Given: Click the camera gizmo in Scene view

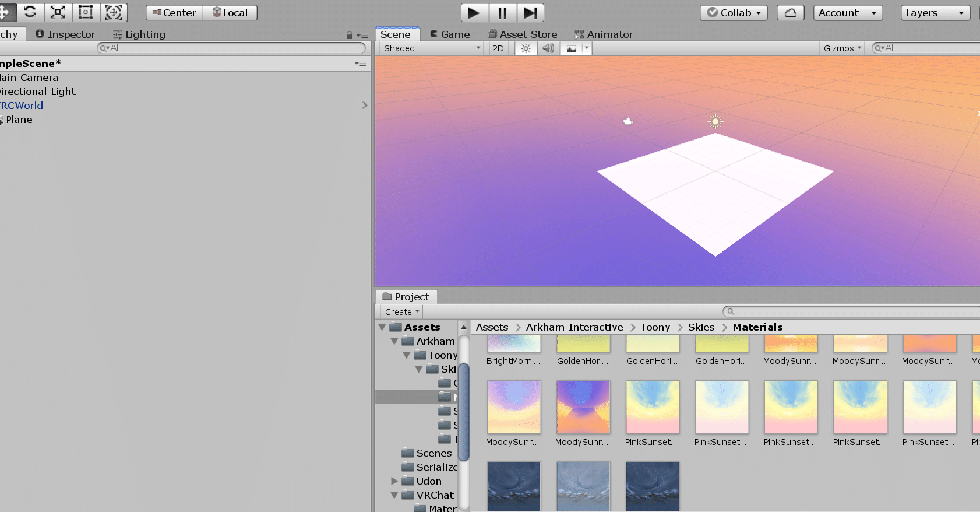Looking at the screenshot, I should point(628,121).
